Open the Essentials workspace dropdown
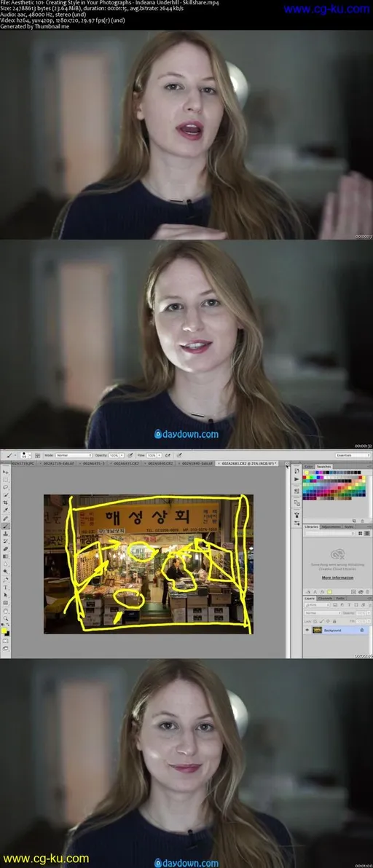The image size is (373, 868). pos(353,455)
